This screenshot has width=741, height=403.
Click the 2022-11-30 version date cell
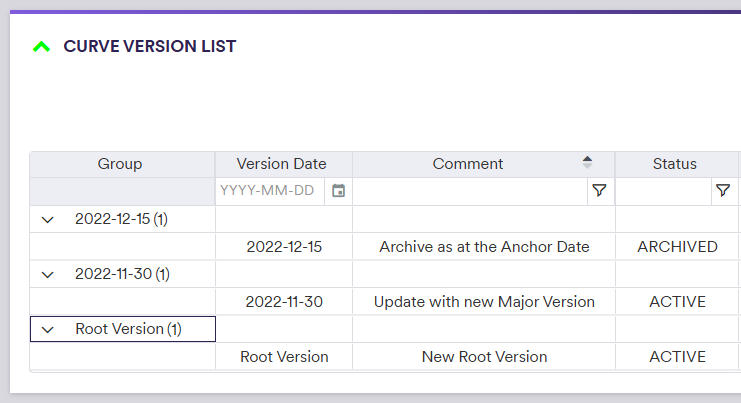coord(284,302)
